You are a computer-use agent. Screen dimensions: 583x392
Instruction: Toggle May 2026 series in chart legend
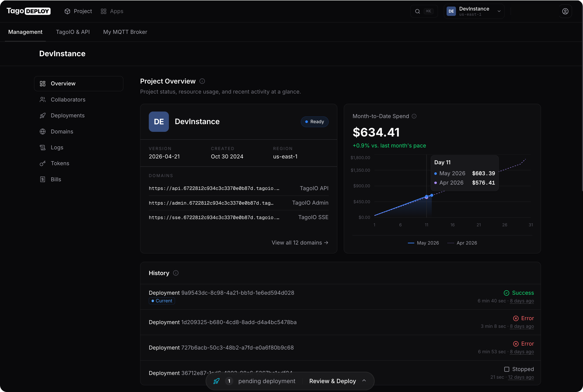point(423,243)
